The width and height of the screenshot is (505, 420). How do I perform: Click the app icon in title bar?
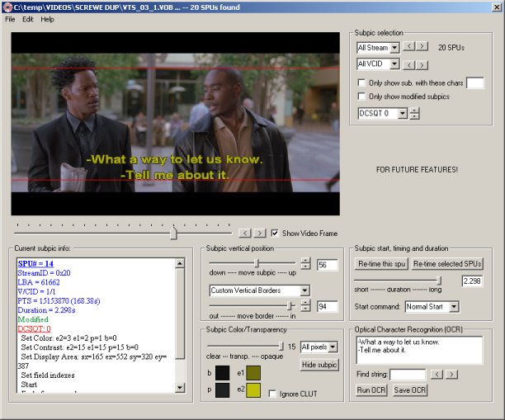tap(7, 7)
